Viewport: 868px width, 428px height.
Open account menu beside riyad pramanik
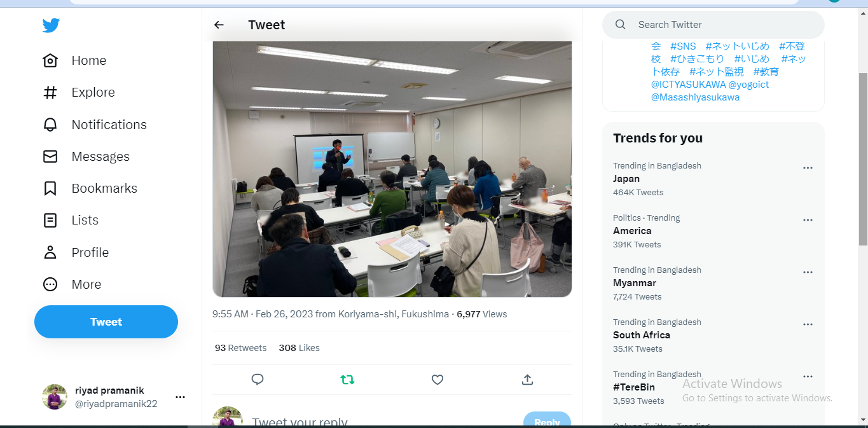(180, 397)
